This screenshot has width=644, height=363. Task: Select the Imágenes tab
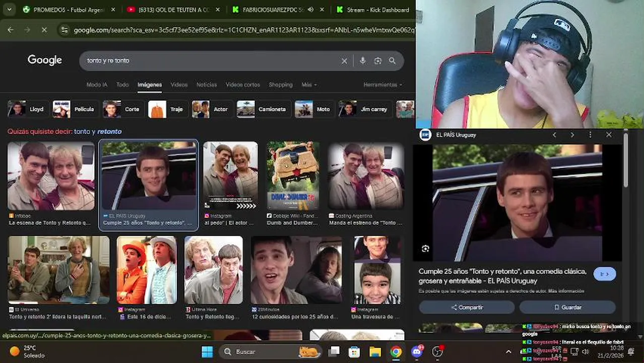pyautogui.click(x=150, y=85)
